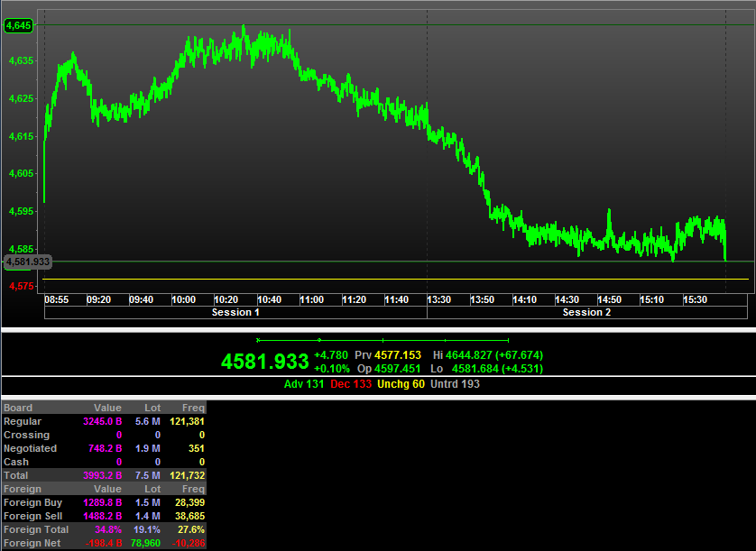
Task: Click the Foreign section header
Action: click(x=23, y=489)
